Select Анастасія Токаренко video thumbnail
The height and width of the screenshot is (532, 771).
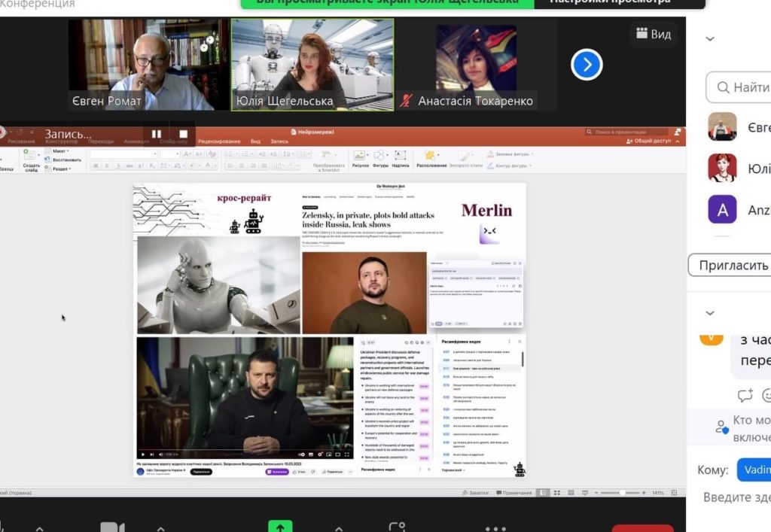(476, 65)
